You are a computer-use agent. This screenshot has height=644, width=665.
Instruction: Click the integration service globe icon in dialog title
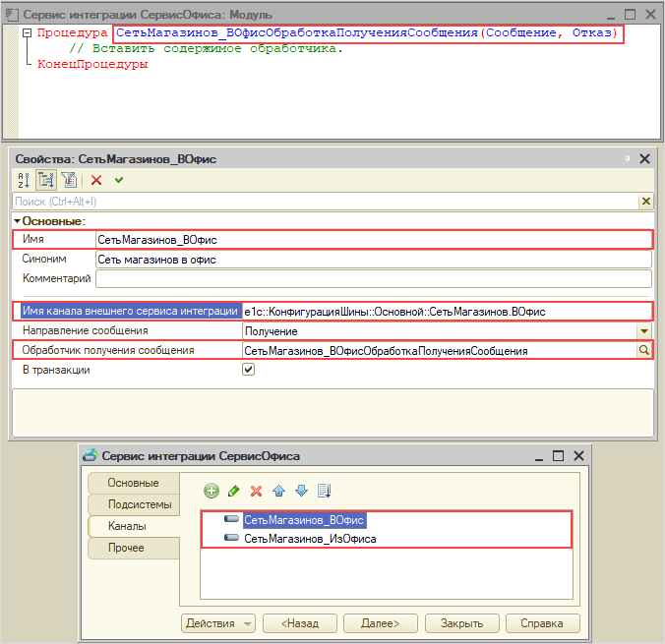90,455
